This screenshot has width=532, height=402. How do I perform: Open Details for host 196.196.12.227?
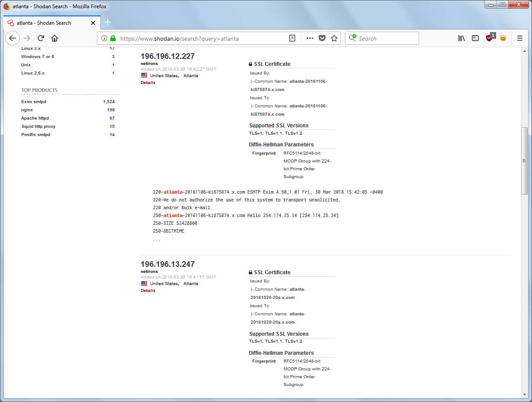[148, 82]
